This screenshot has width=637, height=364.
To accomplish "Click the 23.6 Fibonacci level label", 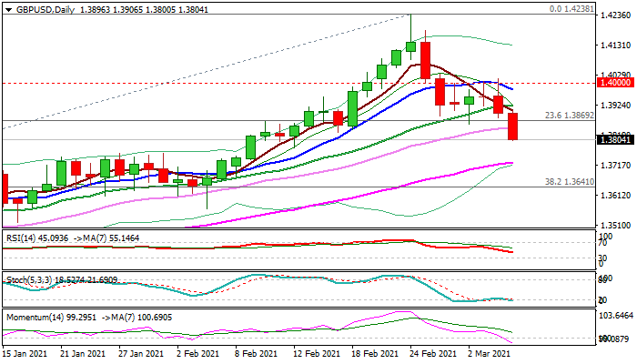I will point(570,116).
